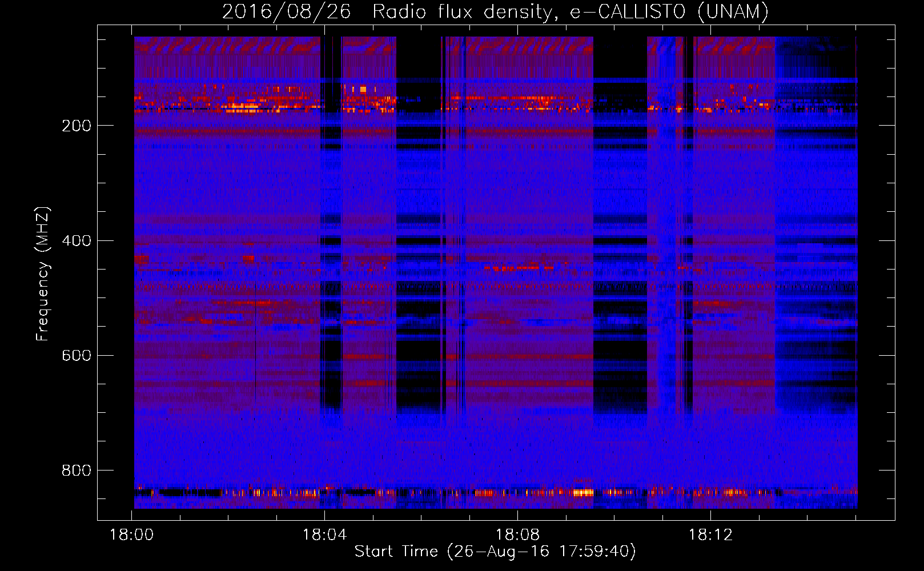The image size is (924, 571).
Task: Click the 800 frequency tick label
Action: (x=77, y=471)
